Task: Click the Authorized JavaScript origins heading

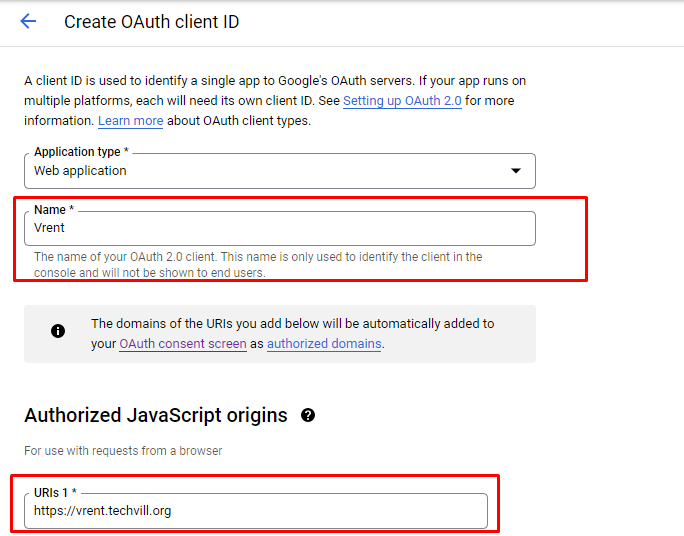Action: pos(156,415)
